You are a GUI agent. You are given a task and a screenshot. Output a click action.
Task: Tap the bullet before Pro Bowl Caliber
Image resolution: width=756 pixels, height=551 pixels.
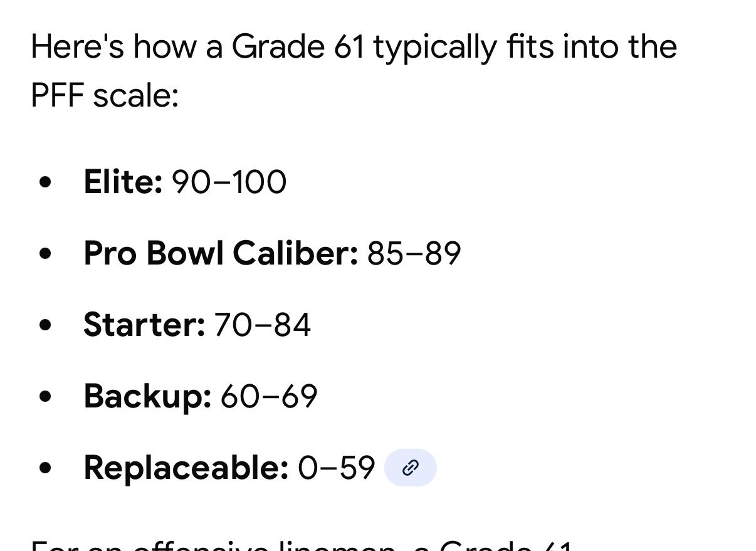point(45,254)
